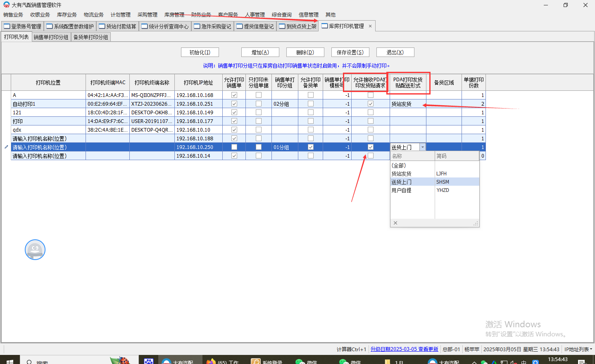The image size is (595, 364).
Task: Switch to the 打印机列表 tab
Action: click(x=17, y=37)
